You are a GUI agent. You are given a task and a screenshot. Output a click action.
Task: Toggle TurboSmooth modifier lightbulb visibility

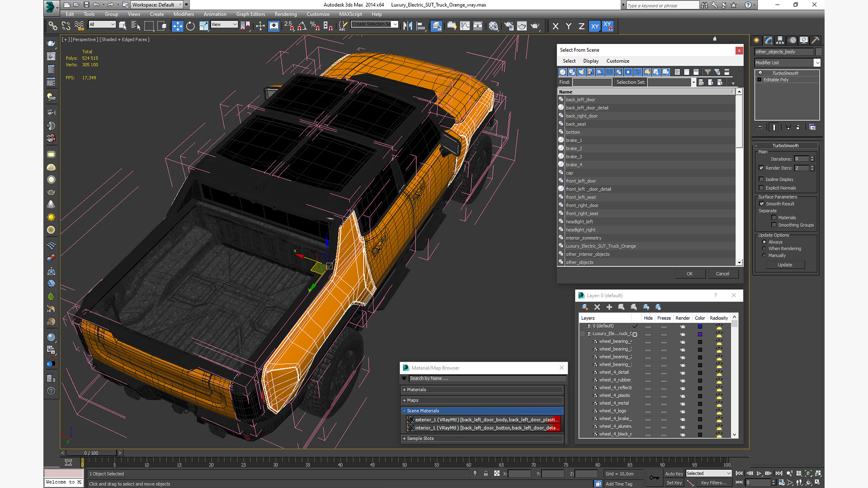point(760,73)
